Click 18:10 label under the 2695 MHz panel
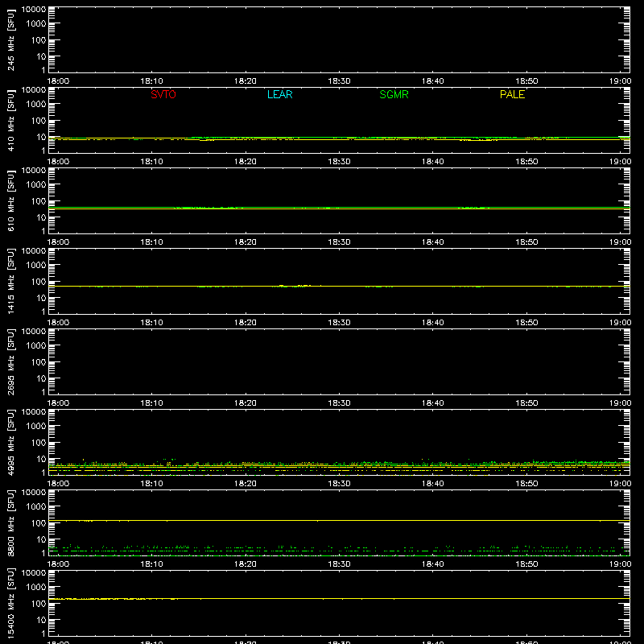This screenshot has width=644, height=644. click(x=152, y=403)
